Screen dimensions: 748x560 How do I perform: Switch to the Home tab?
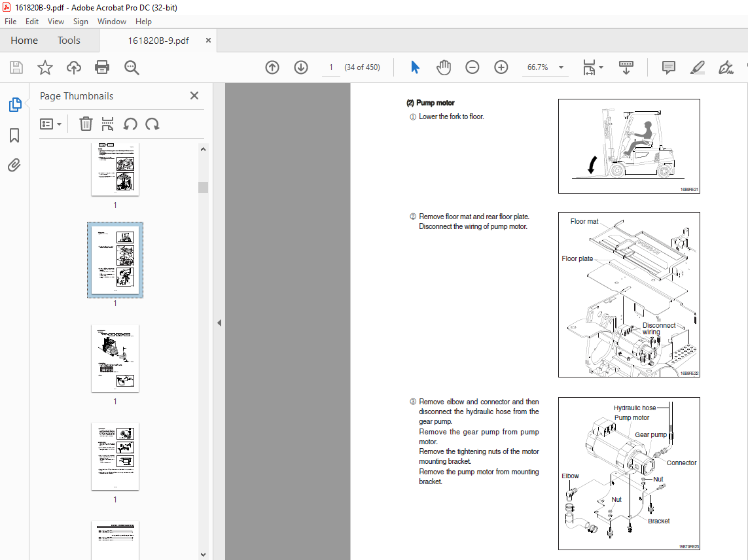click(24, 41)
